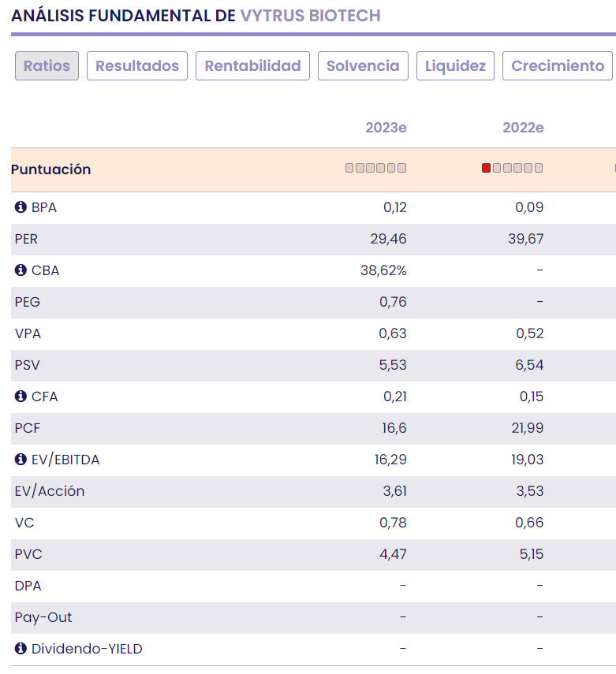The image size is (616, 674).
Task: Click the Puntuación row label
Action: tap(52, 169)
